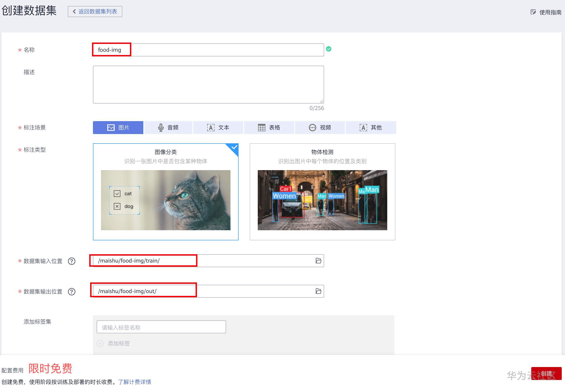Open the 使用指南 guide icon
This screenshot has height=392, width=565.
click(x=533, y=12)
